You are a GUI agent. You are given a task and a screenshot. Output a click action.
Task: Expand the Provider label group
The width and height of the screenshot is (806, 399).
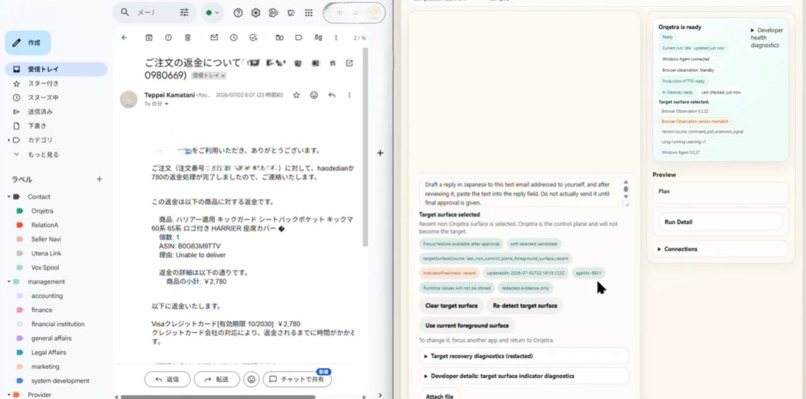pyautogui.click(x=9, y=395)
